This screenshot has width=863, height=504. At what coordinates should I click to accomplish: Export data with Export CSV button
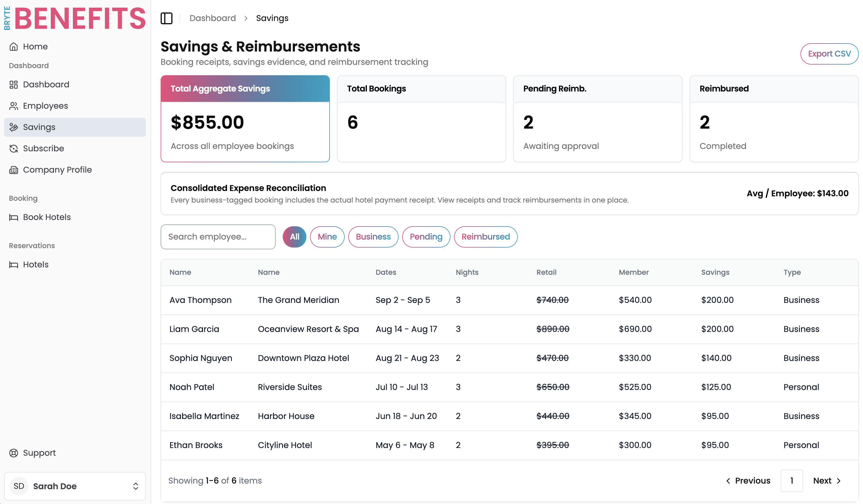click(x=829, y=54)
